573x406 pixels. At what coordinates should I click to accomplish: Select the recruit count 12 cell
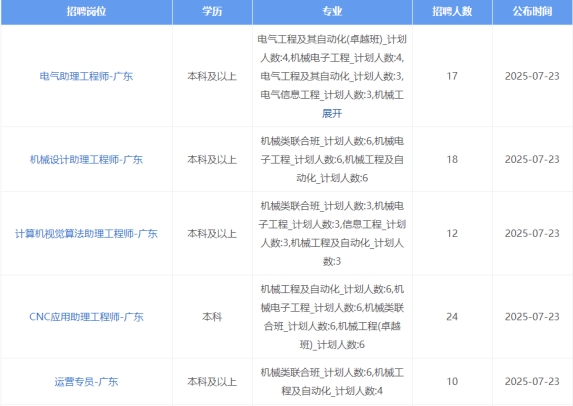click(x=452, y=234)
